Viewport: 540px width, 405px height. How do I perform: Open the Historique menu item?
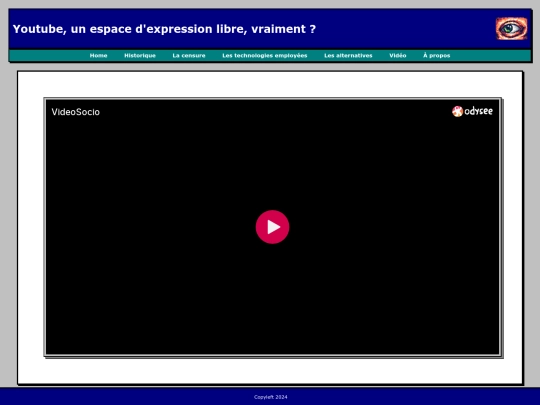pyautogui.click(x=140, y=55)
